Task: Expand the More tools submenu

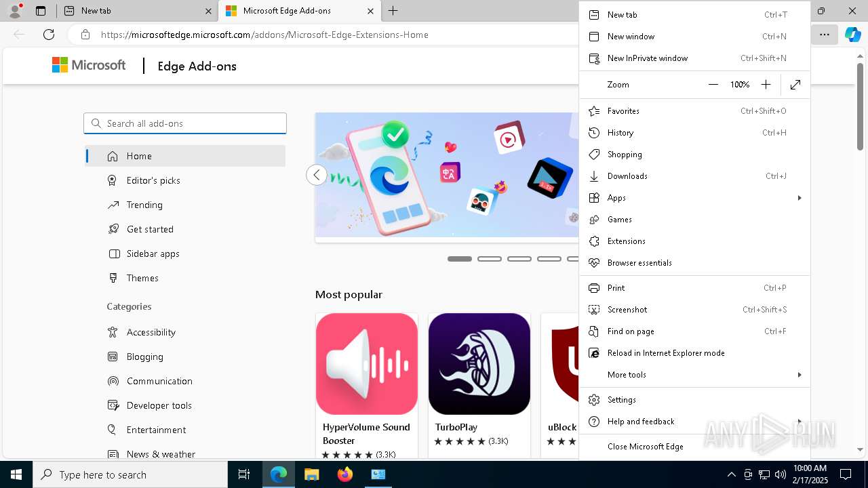Action: click(x=695, y=375)
